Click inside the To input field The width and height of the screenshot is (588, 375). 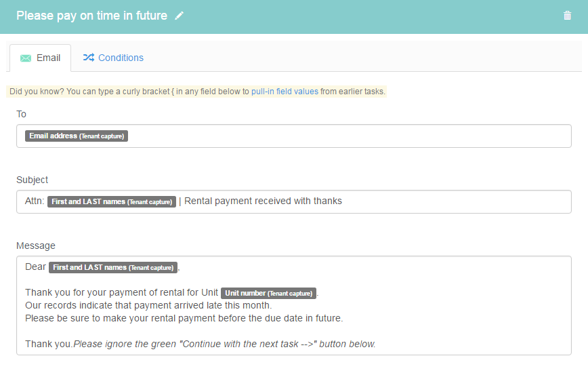coord(293,136)
